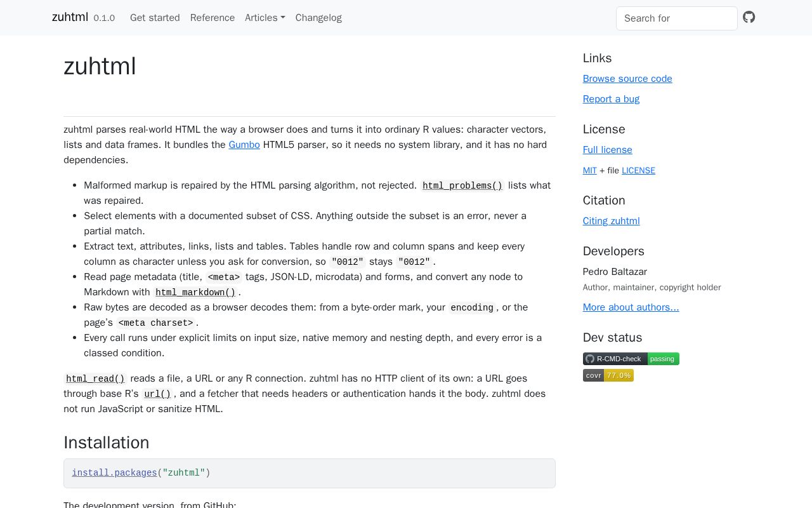
Task: Click the R-CMD-check passing badge
Action: [x=631, y=359]
